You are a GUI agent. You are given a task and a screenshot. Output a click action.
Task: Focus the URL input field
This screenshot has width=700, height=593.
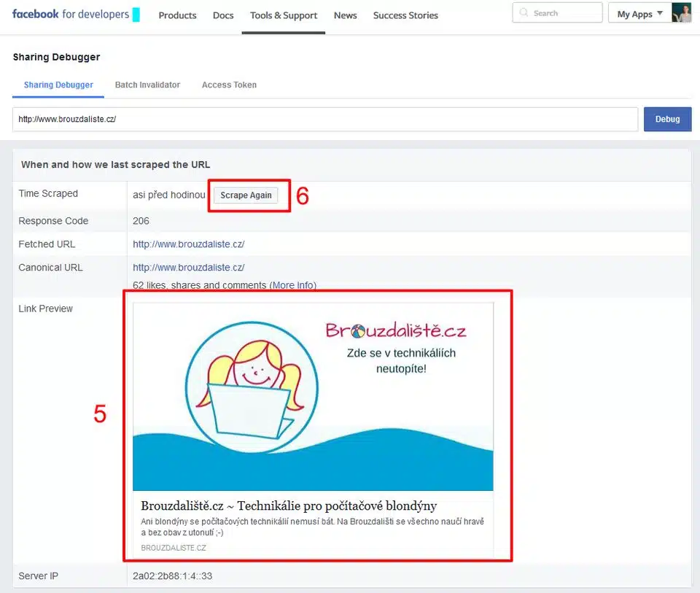325,119
